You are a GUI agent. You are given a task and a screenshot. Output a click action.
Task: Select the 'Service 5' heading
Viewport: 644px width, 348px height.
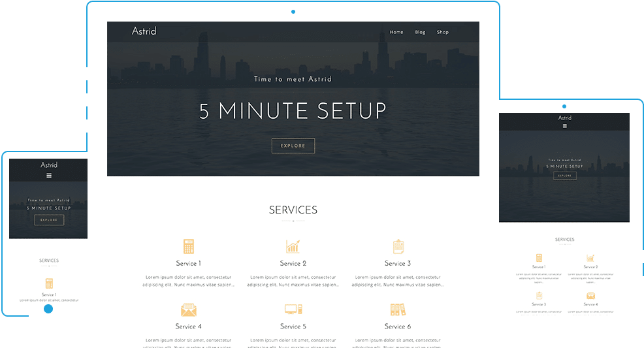(293, 326)
